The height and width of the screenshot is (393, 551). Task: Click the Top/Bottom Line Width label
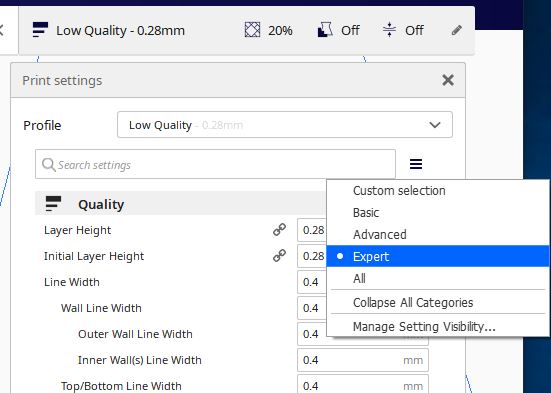(121, 386)
